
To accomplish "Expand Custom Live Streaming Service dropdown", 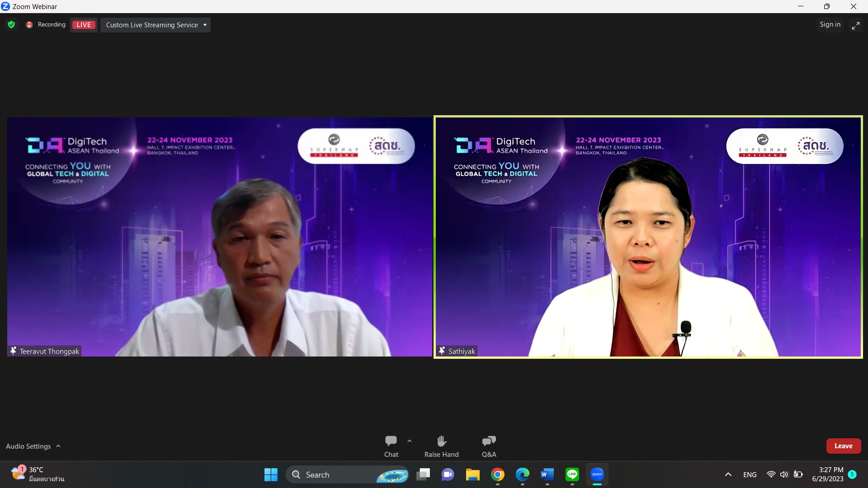I will click(x=205, y=25).
